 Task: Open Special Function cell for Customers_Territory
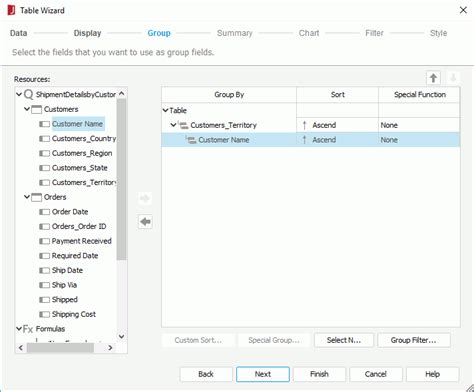tap(419, 125)
